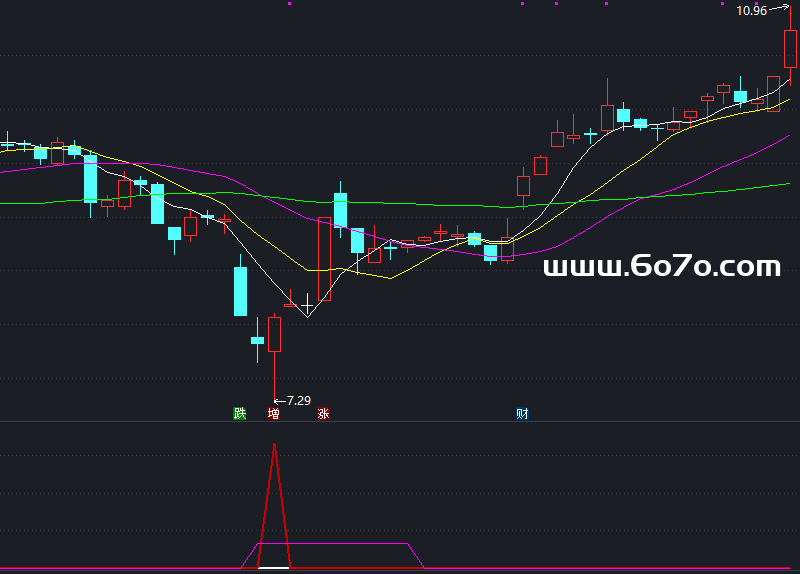This screenshot has height=574, width=800.
Task: Select the long-wick candle at 7.29 low
Action: point(274,334)
